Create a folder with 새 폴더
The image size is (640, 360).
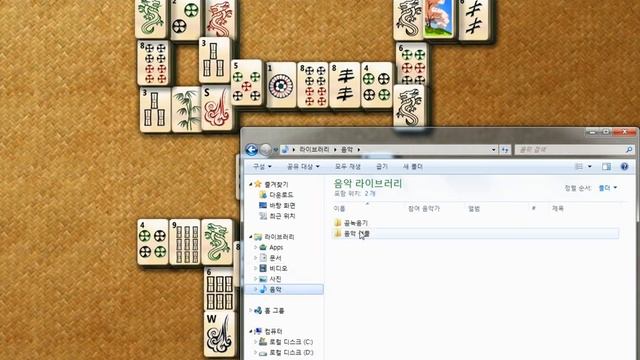413,167
